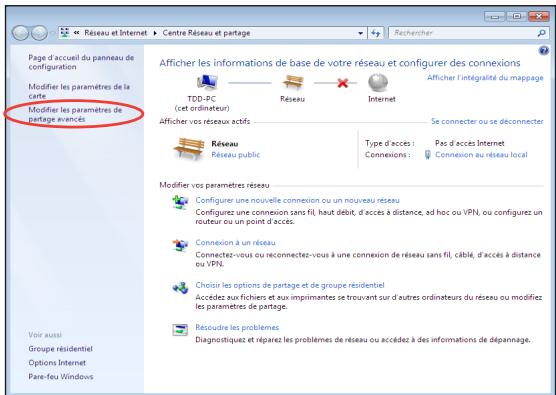Select Centre Réseau et partage breadcrumb

pyautogui.click(x=206, y=33)
